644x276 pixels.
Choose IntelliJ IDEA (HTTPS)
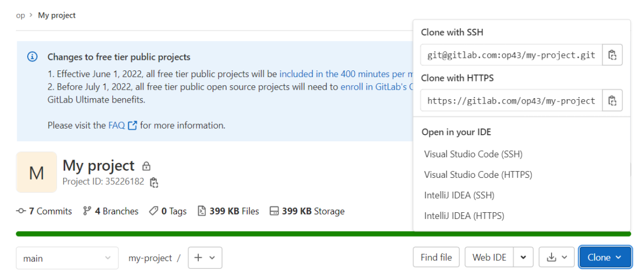pos(464,216)
